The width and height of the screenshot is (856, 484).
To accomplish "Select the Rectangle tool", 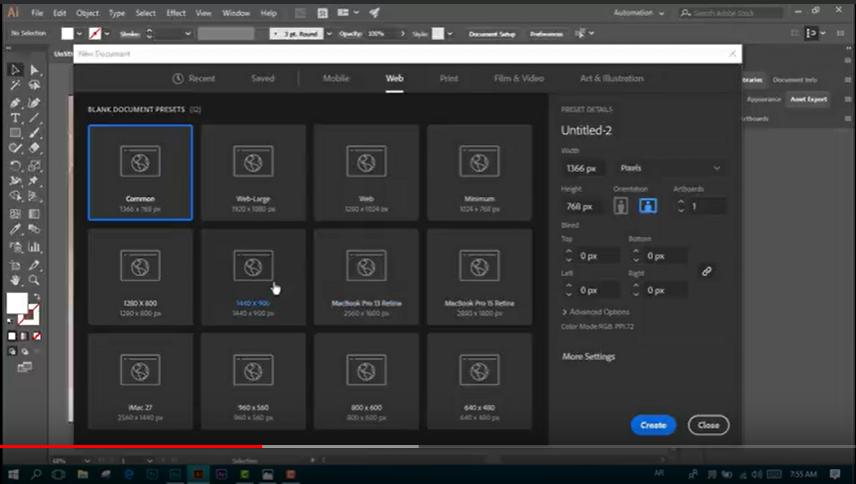I will pos(15,133).
